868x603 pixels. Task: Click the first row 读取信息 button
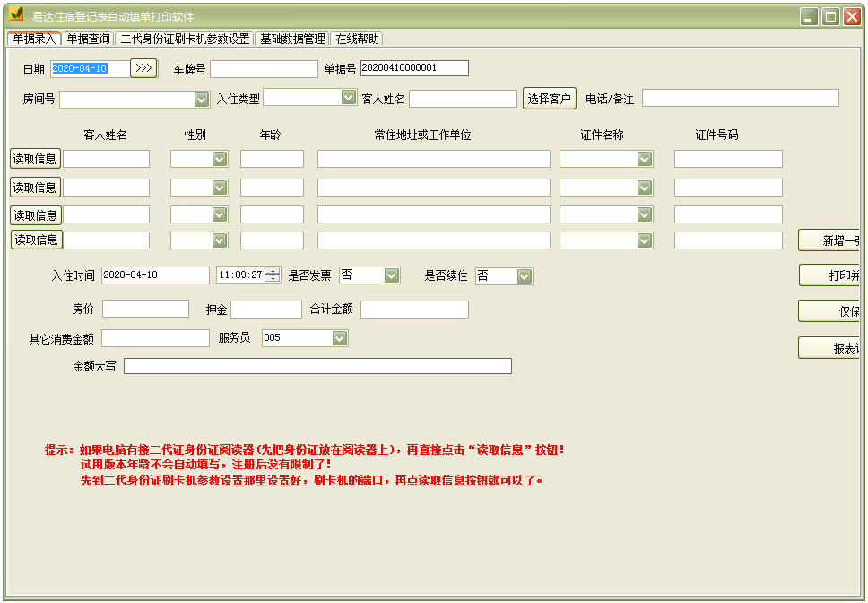pos(35,159)
